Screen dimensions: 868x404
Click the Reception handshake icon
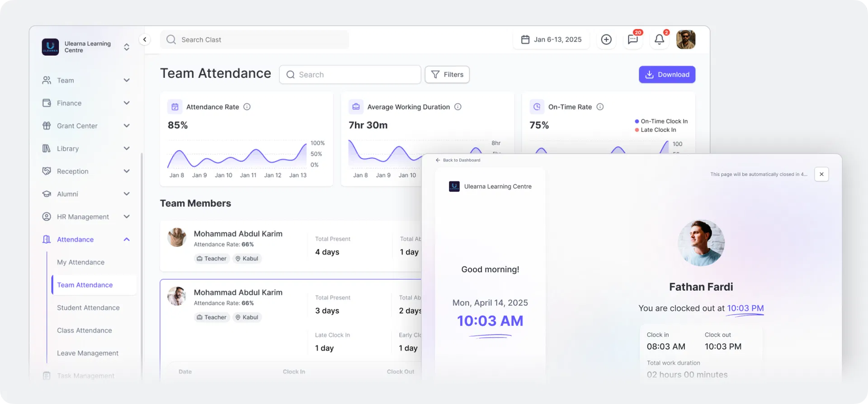[47, 171]
